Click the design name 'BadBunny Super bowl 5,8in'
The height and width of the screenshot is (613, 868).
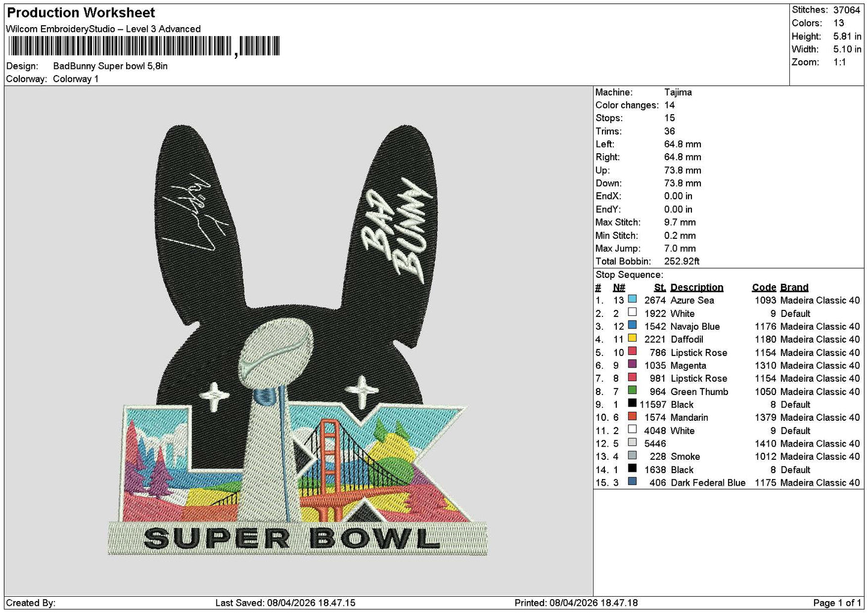click(111, 66)
